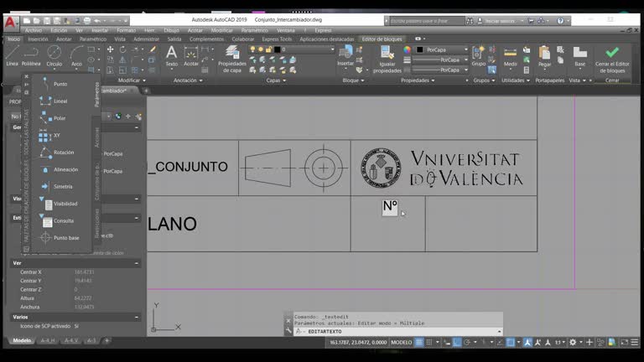This screenshot has height=362, width=644.
Task: Click Cerrar el Editor de bloques
Action: [612, 59]
